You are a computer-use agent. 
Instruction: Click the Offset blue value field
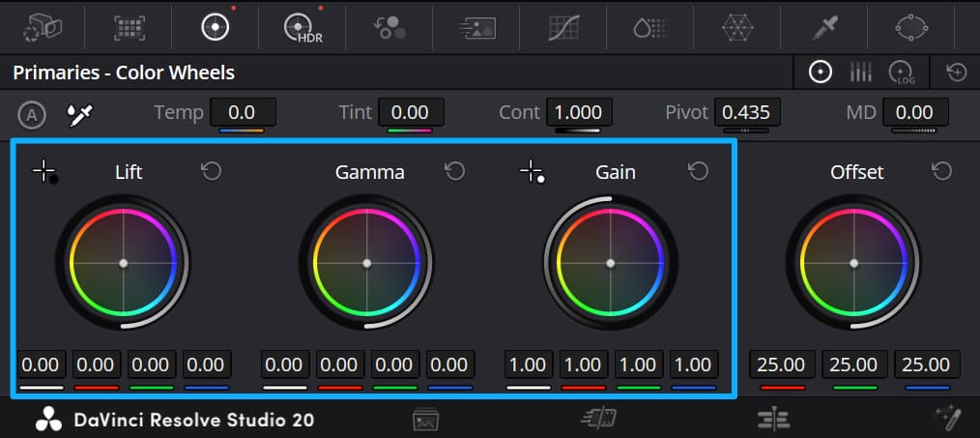click(x=928, y=365)
